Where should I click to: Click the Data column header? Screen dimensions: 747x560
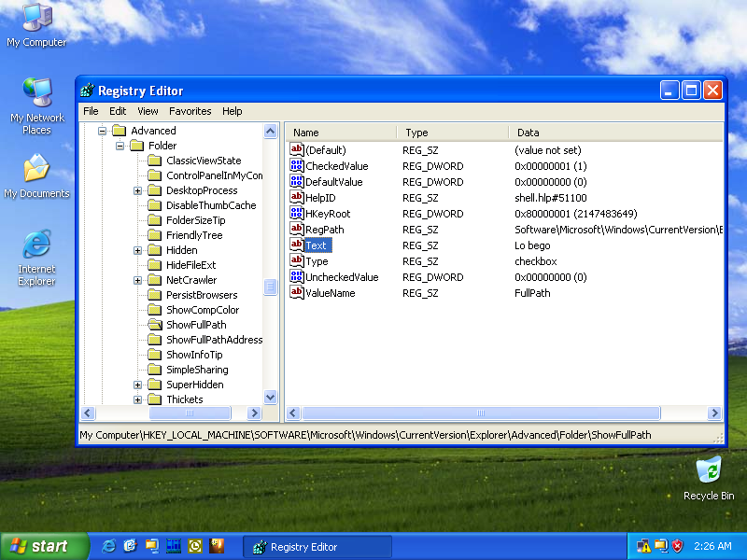[x=528, y=133]
